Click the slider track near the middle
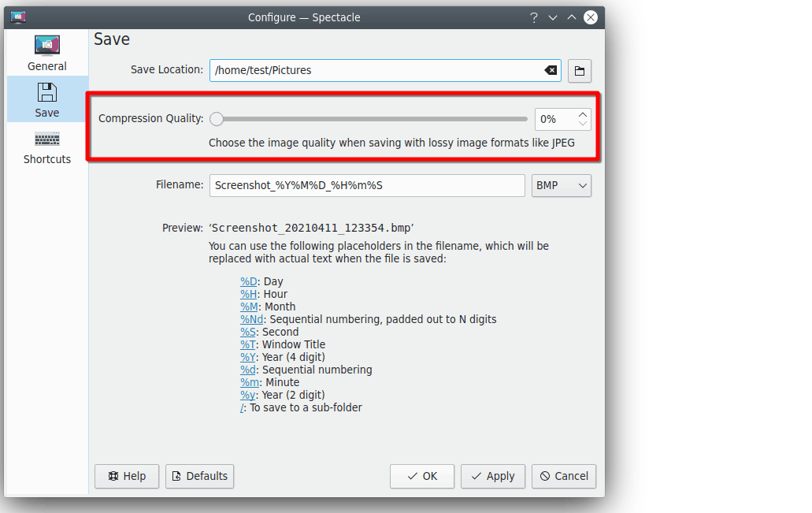The image size is (812, 513). [369, 119]
